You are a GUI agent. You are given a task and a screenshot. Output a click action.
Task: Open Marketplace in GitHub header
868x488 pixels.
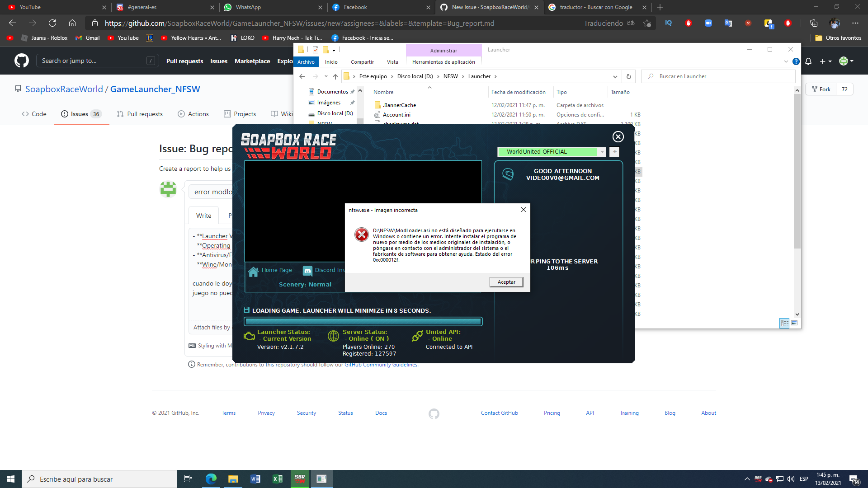pos(252,61)
